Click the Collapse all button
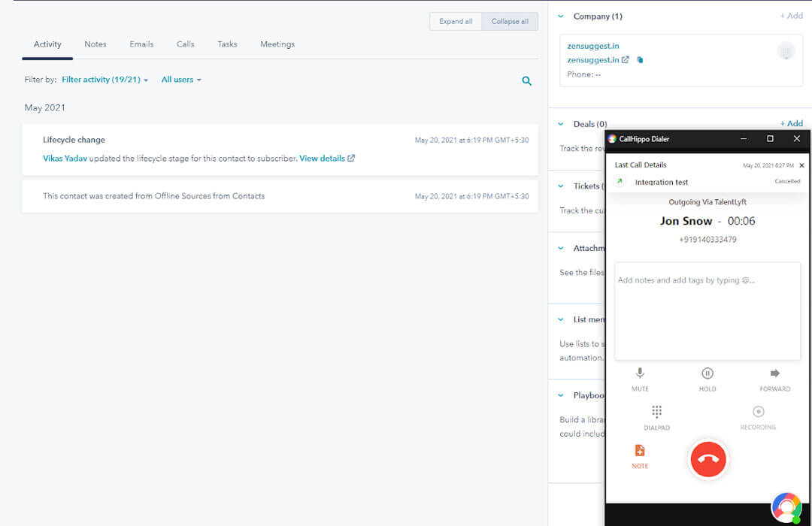The width and height of the screenshot is (812, 526). [510, 22]
